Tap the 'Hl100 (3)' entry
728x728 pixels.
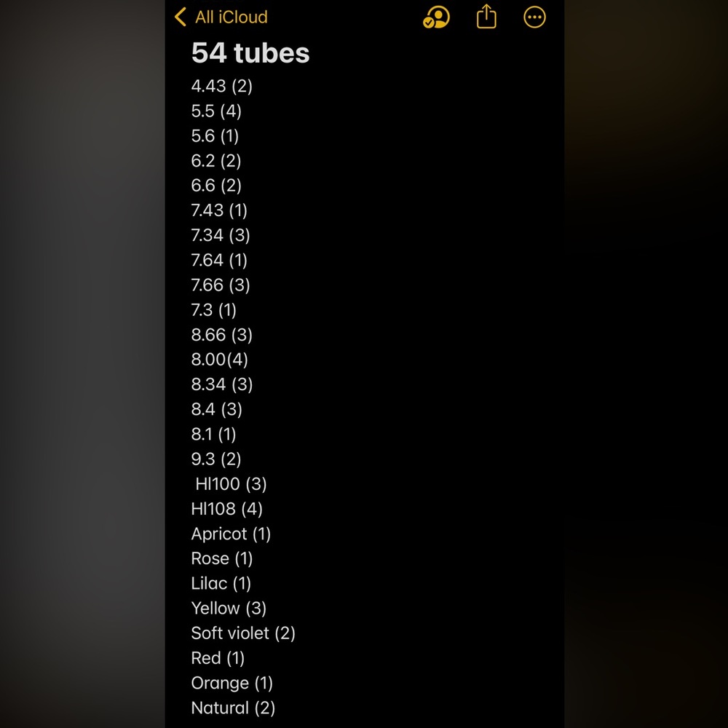tap(231, 484)
